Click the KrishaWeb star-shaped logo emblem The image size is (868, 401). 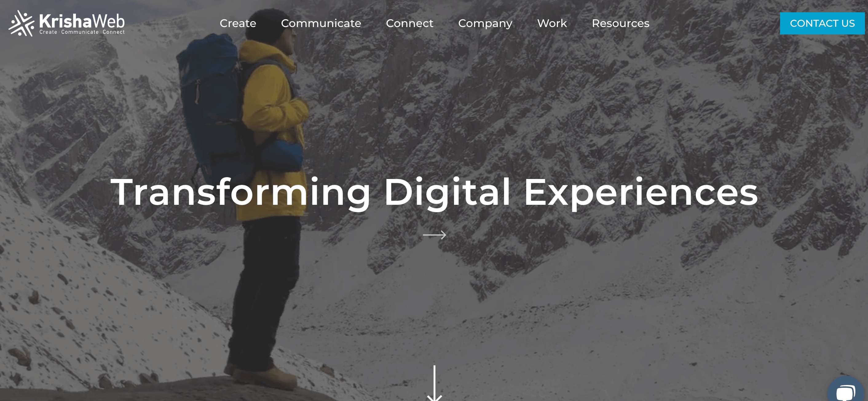(x=22, y=23)
